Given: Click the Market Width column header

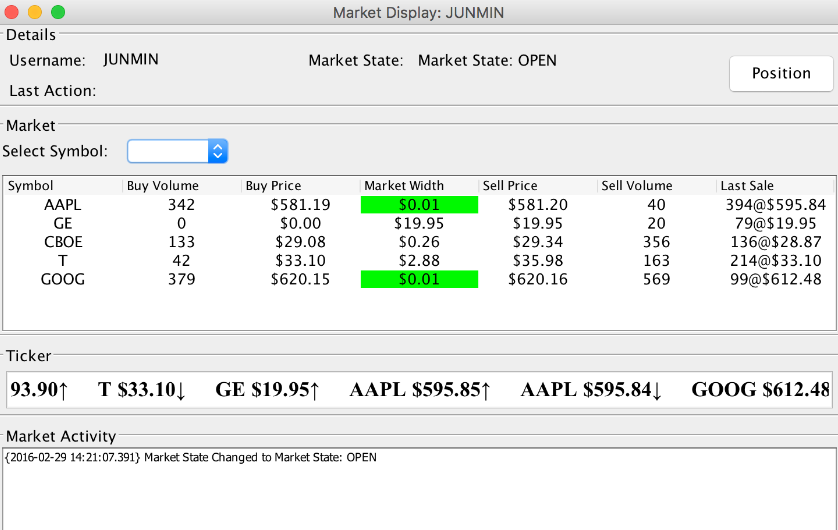Looking at the screenshot, I should pos(419,185).
